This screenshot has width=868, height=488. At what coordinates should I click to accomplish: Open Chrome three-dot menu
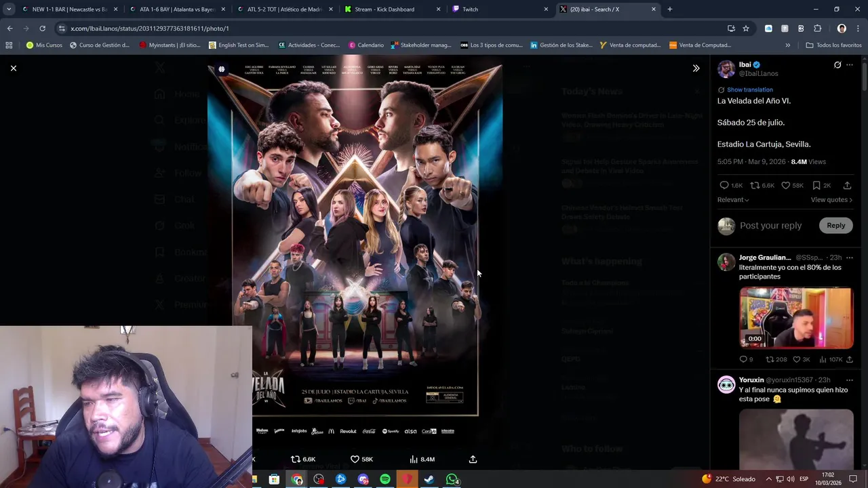point(859,28)
